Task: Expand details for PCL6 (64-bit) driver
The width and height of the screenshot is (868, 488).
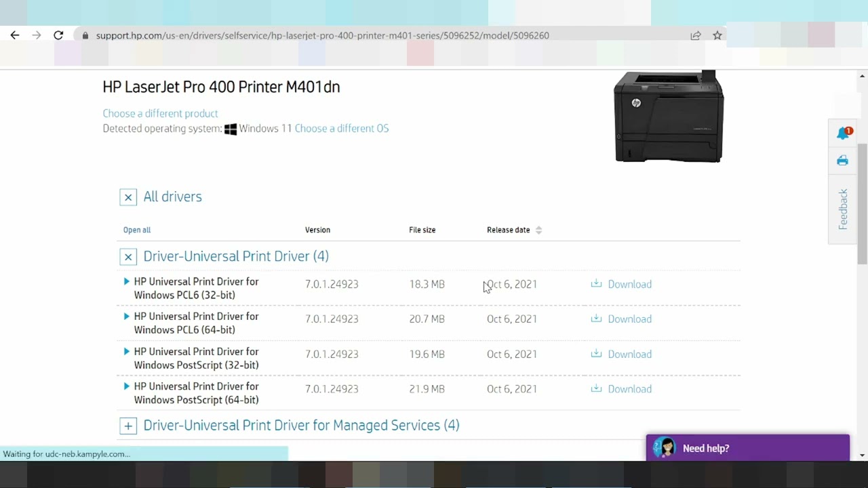Action: [x=126, y=317]
